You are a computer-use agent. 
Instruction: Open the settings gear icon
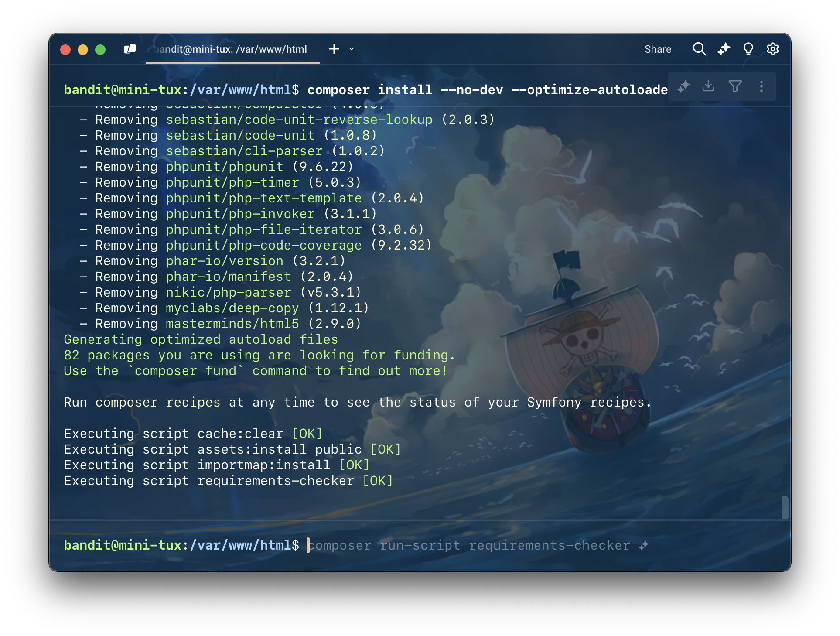(x=773, y=49)
